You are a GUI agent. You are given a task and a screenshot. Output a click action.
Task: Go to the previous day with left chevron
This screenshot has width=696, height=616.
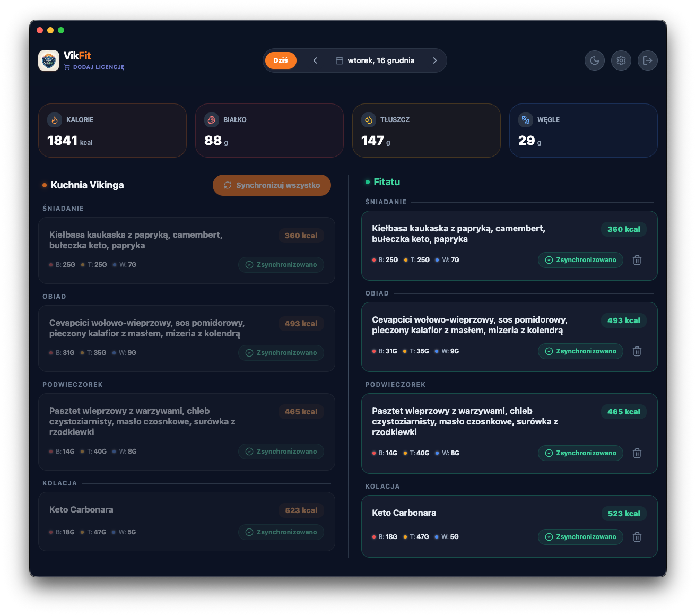pyautogui.click(x=315, y=60)
